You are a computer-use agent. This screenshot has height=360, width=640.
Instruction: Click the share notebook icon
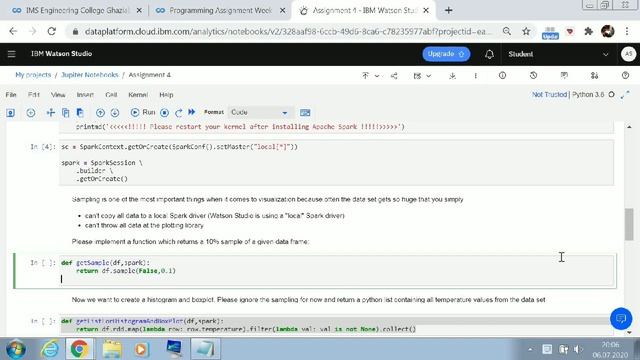click(x=394, y=76)
